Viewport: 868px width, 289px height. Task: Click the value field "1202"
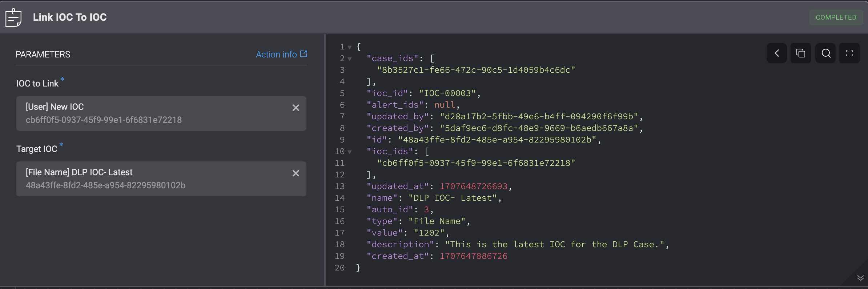[x=429, y=233]
